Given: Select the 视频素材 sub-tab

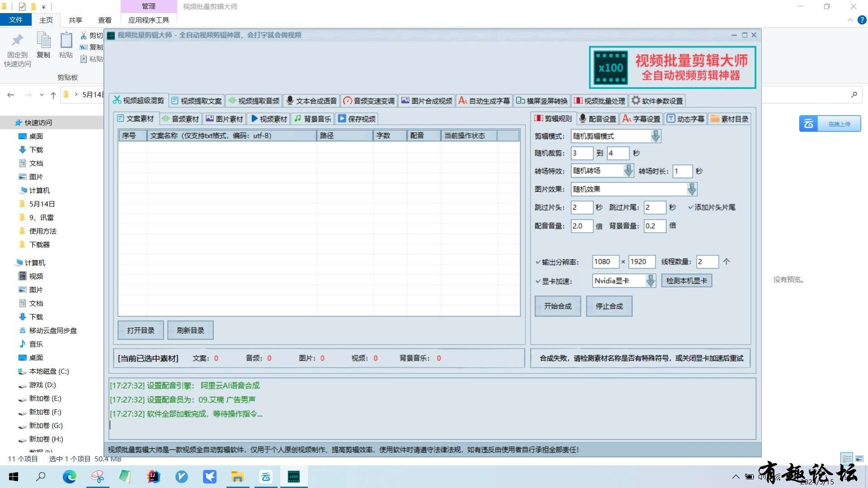Looking at the screenshot, I should tap(269, 119).
